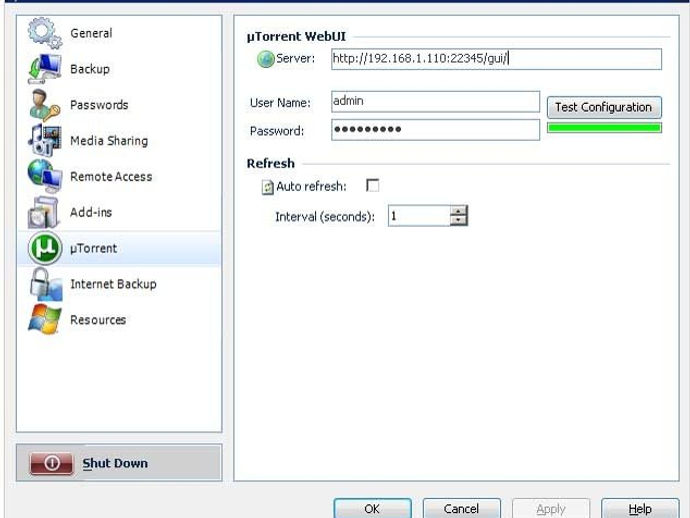690x518 pixels.
Task: Open the Backup settings page
Action: pos(119,69)
